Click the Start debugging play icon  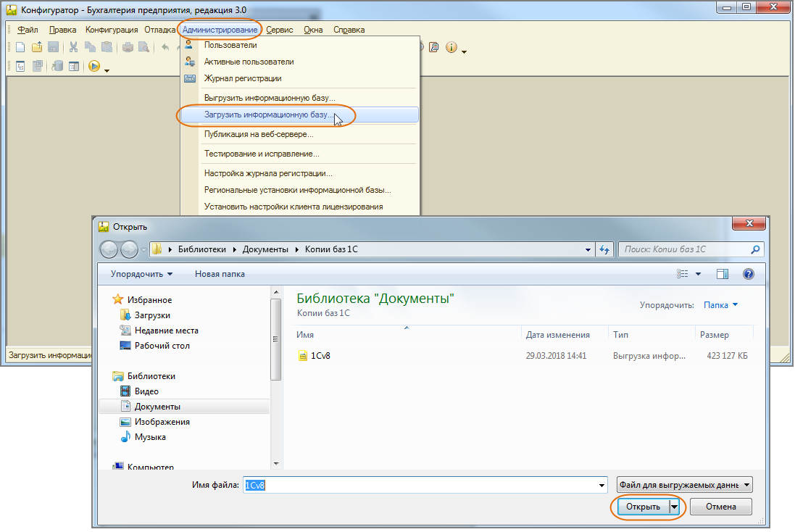93,66
